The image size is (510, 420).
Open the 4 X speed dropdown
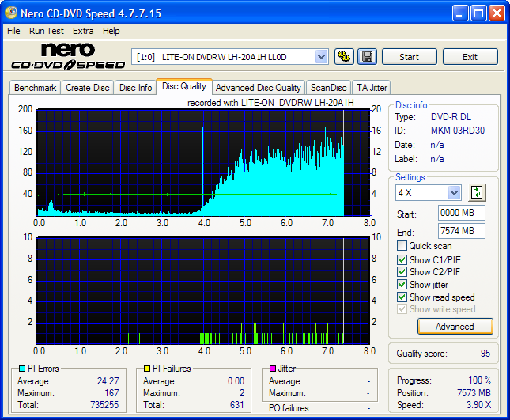(x=454, y=193)
